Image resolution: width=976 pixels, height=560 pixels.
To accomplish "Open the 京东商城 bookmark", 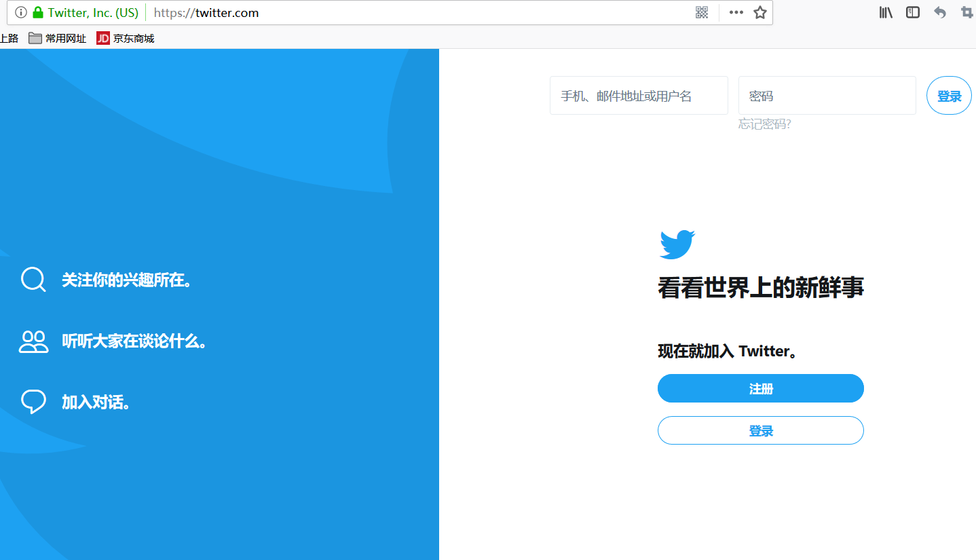I will [x=126, y=39].
